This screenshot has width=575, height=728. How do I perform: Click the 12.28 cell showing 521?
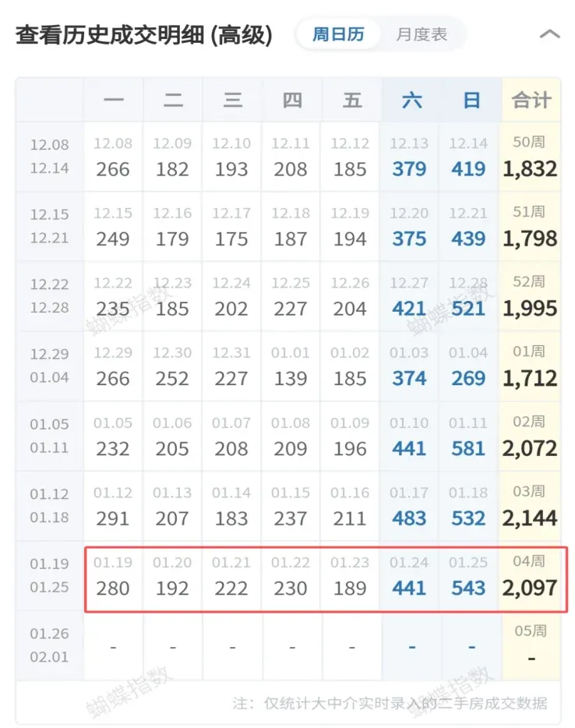pos(469,298)
